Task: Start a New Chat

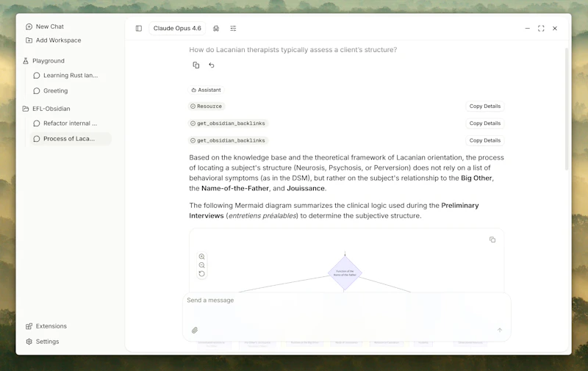Action: click(45, 26)
